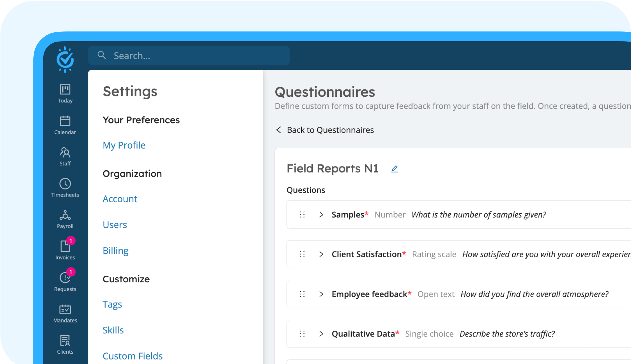Expand the Client Satisfaction question
Viewport: 631px width, 364px height.
[321, 254]
